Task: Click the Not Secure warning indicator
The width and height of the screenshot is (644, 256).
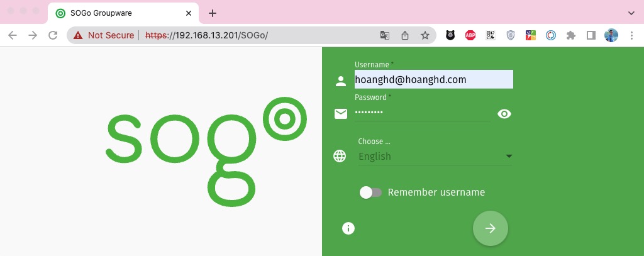Action: click(x=104, y=35)
